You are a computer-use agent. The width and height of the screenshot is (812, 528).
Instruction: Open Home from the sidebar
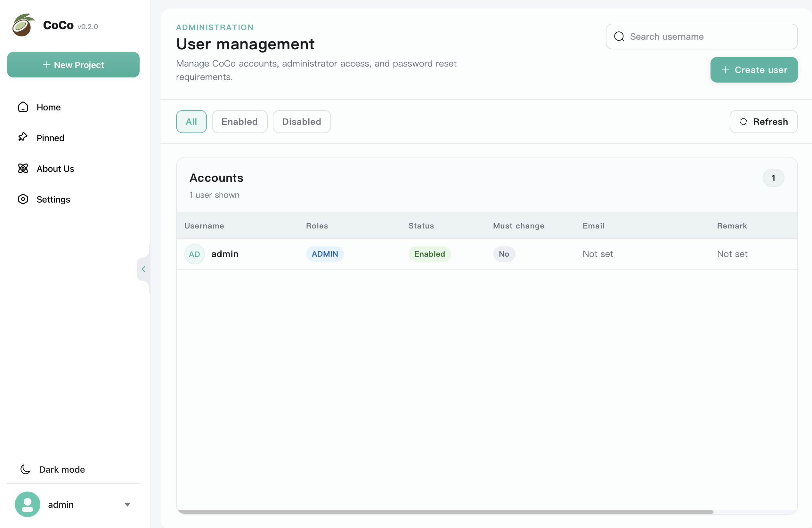tap(73, 107)
